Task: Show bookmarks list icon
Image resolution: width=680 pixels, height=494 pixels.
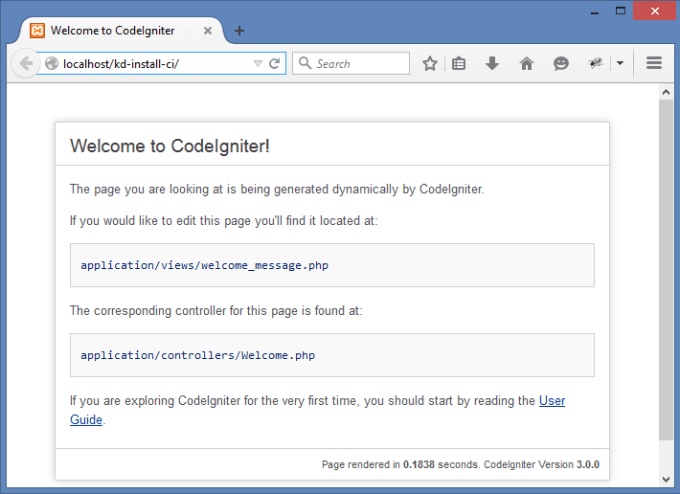Action: coord(458,64)
